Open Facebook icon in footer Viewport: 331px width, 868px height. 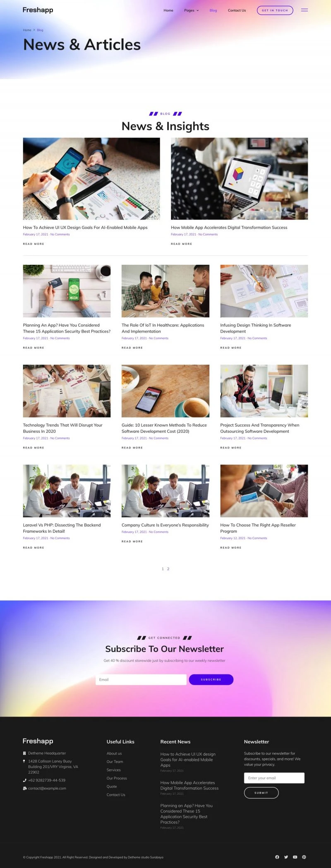277,857
